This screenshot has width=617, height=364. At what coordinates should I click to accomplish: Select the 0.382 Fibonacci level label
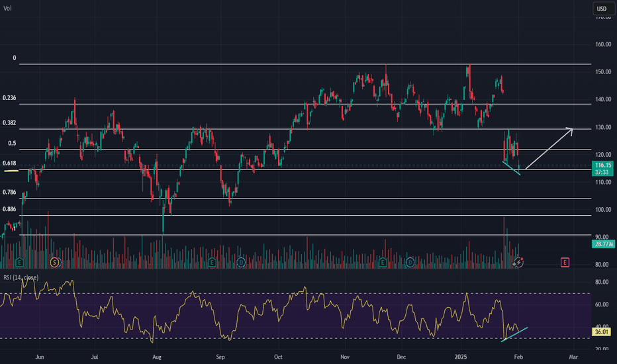click(9, 123)
